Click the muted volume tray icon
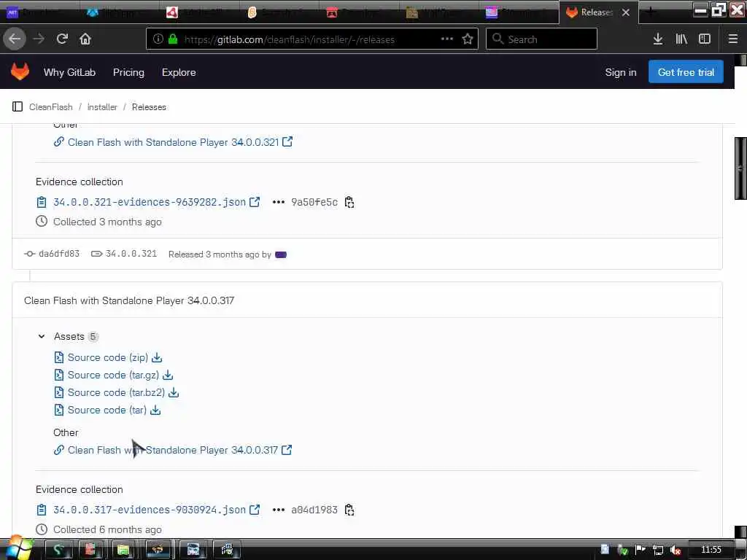 tap(675, 551)
